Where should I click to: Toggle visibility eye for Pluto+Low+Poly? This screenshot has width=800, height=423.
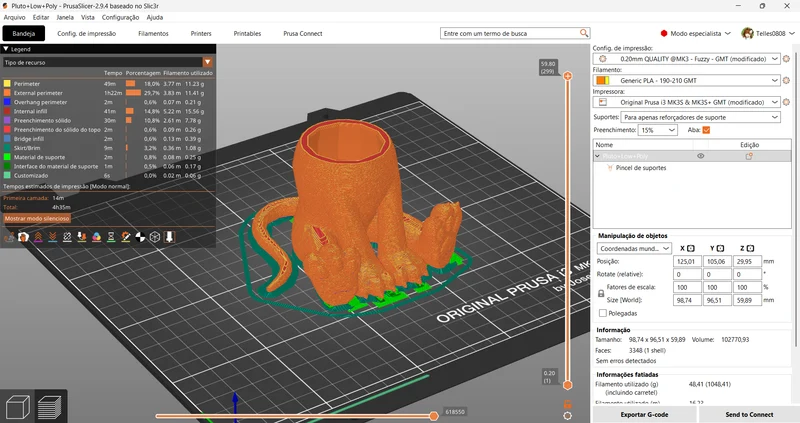[x=701, y=156]
